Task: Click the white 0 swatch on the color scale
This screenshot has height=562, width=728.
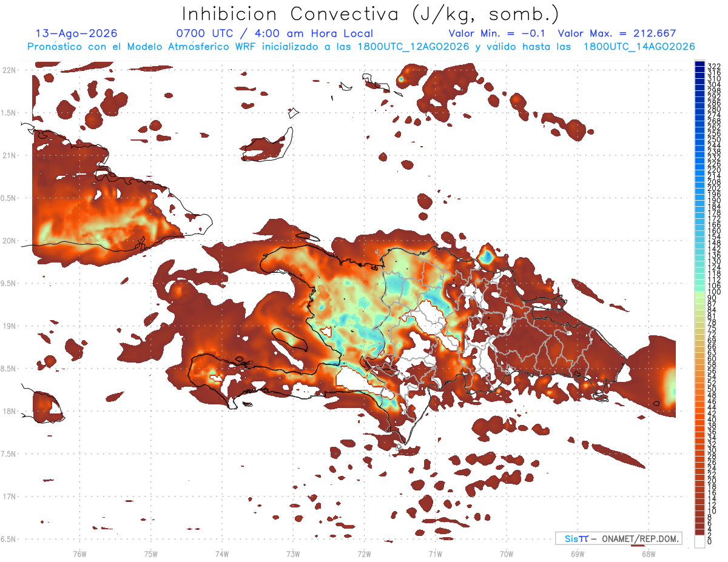Action: point(700,541)
